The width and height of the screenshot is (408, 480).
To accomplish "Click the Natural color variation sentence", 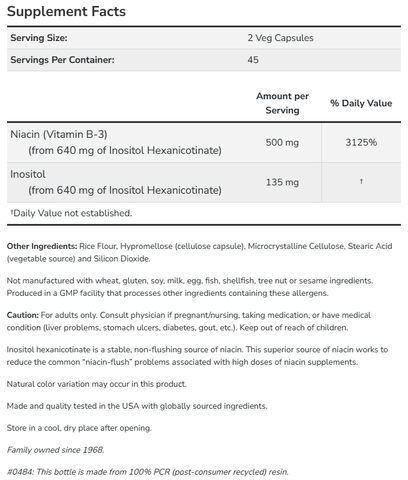I will [x=97, y=384].
